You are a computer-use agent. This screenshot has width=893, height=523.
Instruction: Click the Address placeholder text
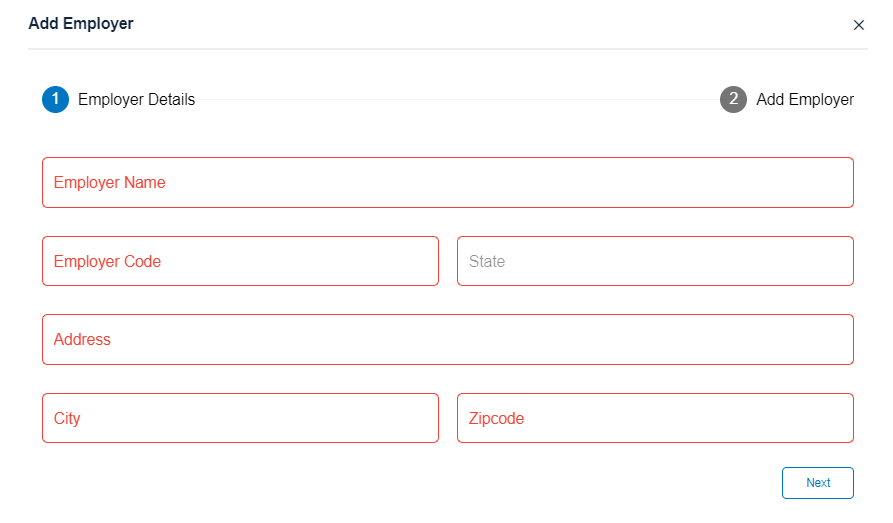click(82, 340)
